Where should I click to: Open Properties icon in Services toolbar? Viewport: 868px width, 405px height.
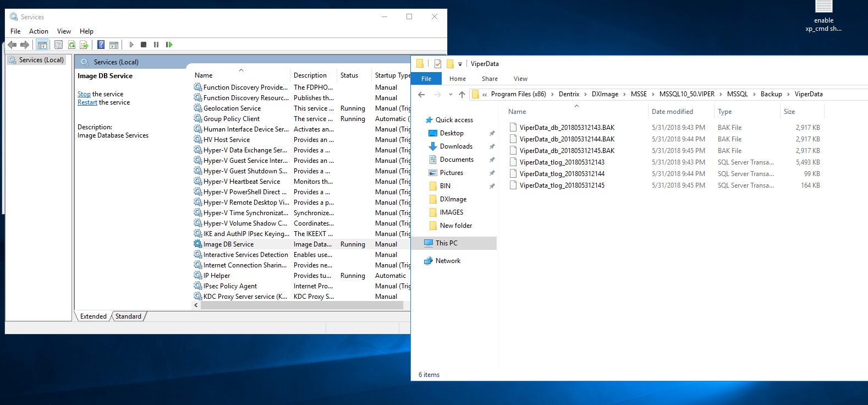tap(58, 45)
